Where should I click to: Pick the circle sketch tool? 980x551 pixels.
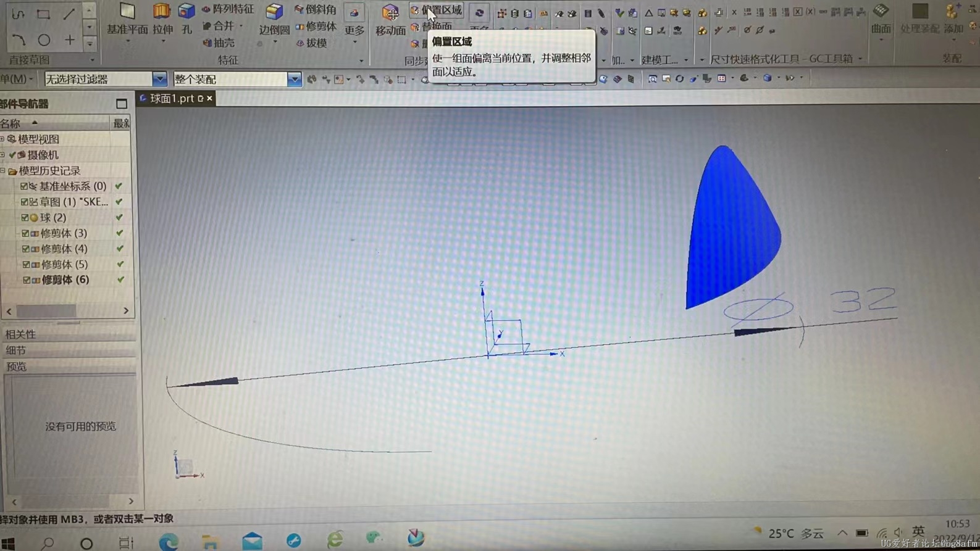[44, 40]
